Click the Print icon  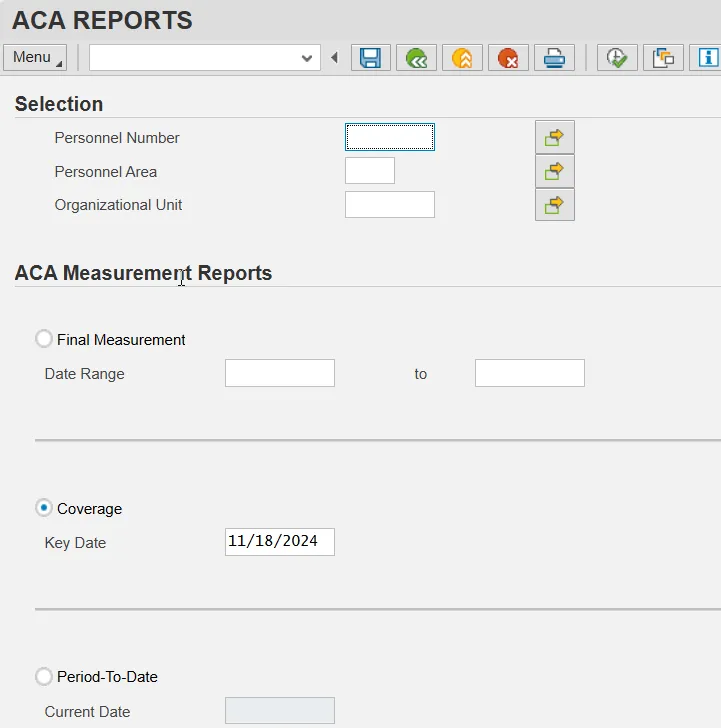(x=554, y=58)
